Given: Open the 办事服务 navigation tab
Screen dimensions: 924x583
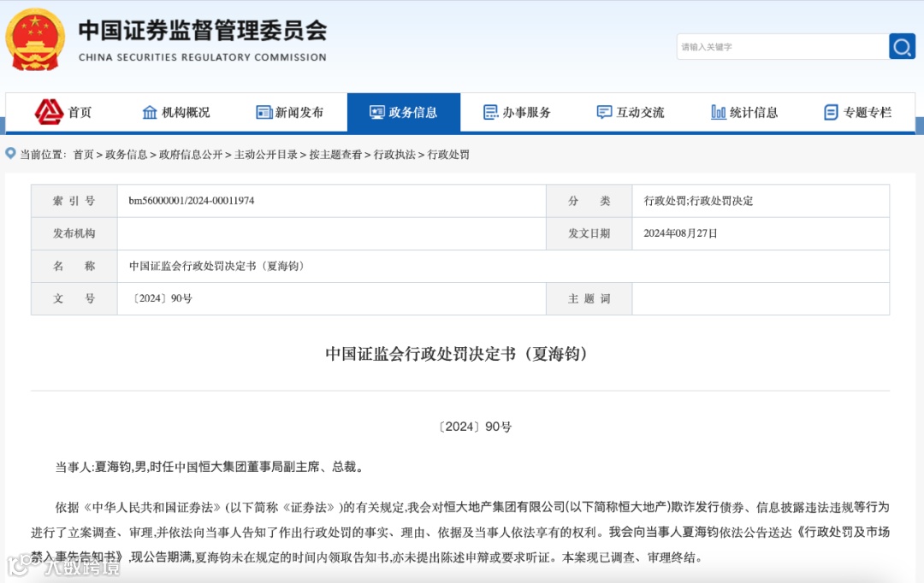Looking at the screenshot, I should click(526, 113).
